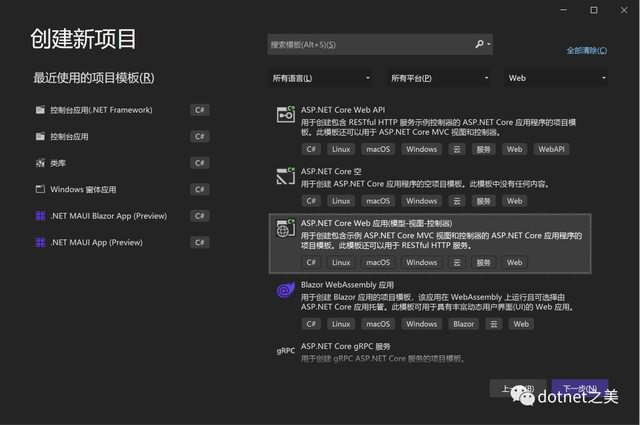The image size is (640, 425).
Task: Maximize the dialog window
Action: [x=594, y=10]
